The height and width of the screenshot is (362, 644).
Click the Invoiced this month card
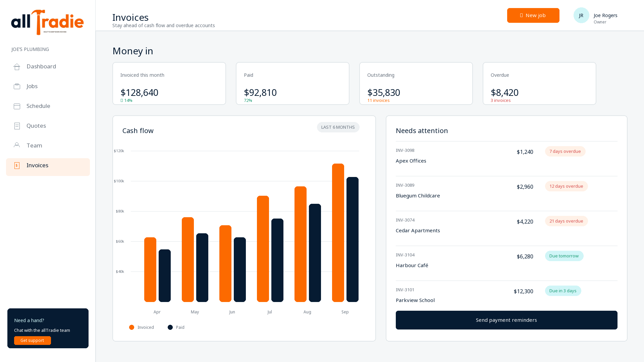(x=169, y=83)
